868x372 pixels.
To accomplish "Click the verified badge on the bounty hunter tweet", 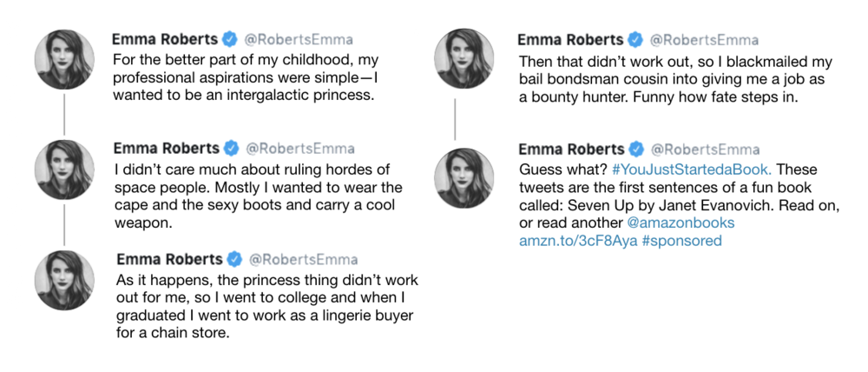I will [635, 40].
